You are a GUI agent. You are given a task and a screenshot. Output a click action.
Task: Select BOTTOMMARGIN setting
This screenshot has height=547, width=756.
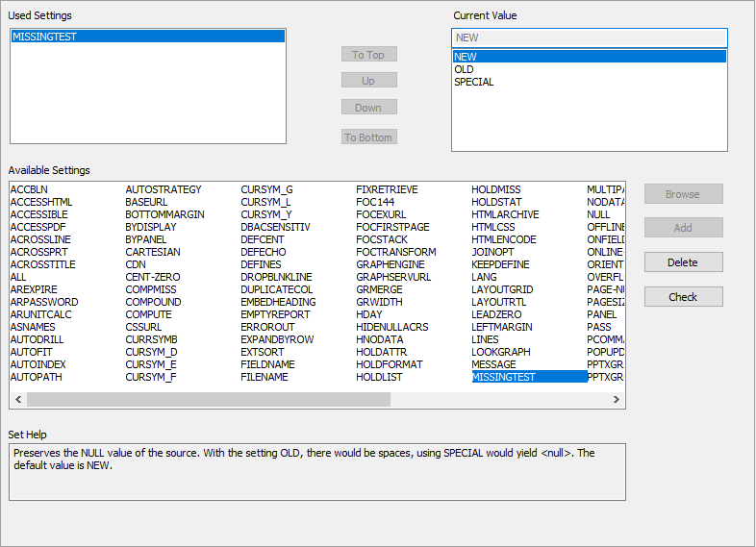(x=164, y=214)
